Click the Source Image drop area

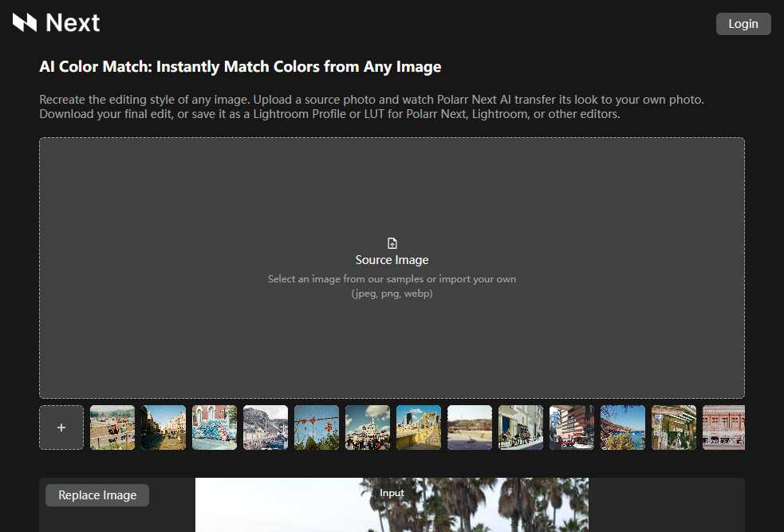[x=392, y=268]
